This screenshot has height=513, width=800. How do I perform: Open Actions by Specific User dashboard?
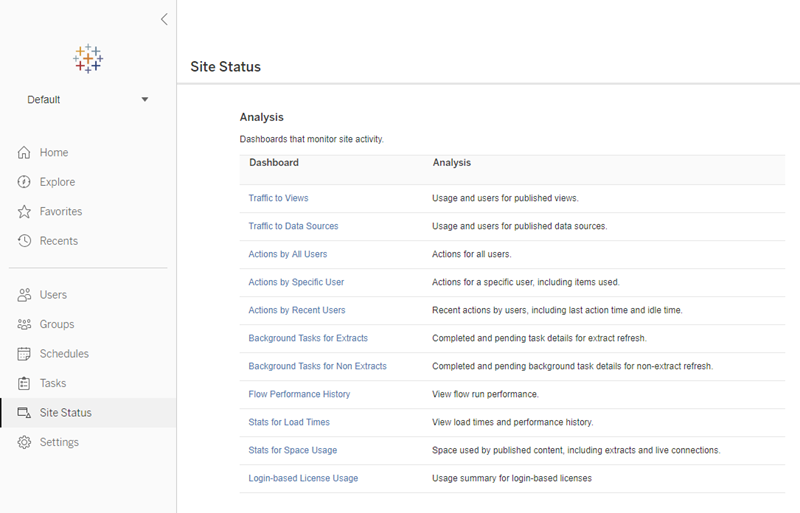click(296, 282)
